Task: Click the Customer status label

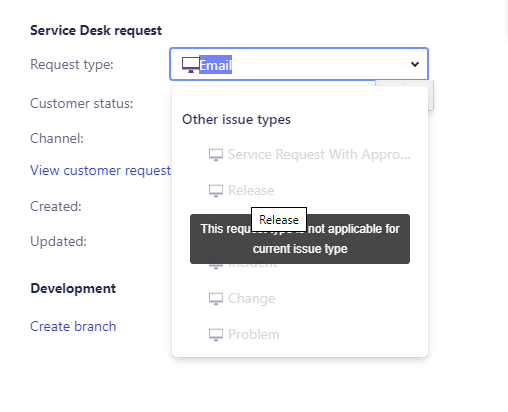Action: click(81, 103)
